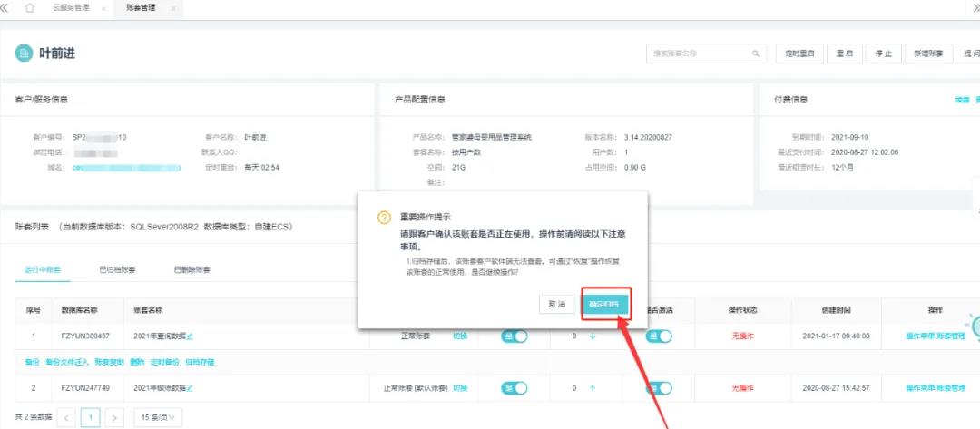This screenshot has width=980, height=429.
Task: Click 取消 in the dialog
Action: pyautogui.click(x=556, y=305)
